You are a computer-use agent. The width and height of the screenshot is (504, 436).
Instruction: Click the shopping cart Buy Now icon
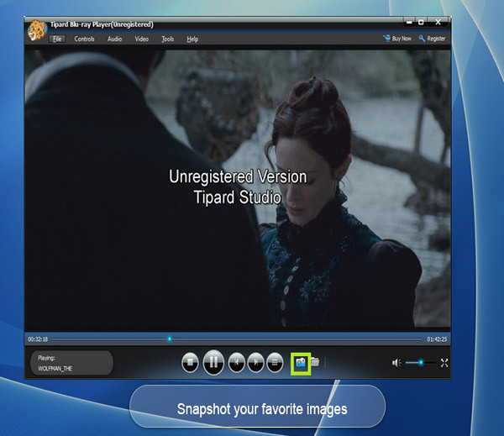(386, 39)
